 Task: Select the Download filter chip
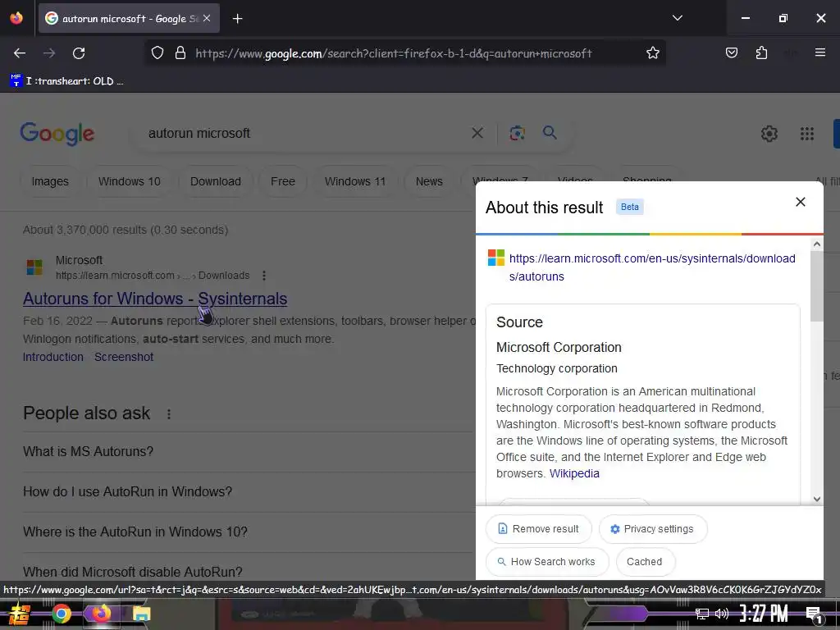pyautogui.click(x=216, y=181)
